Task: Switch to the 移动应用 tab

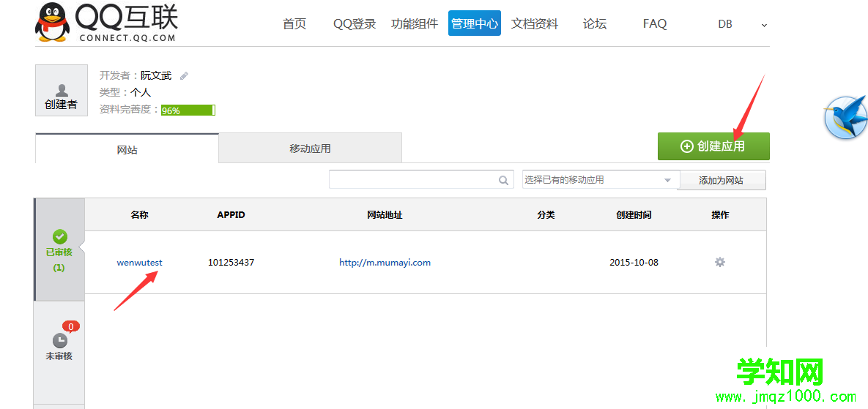Action: pos(310,148)
